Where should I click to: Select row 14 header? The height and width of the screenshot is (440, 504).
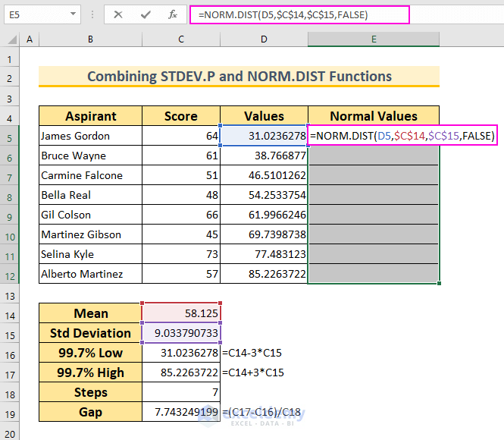[x=11, y=313]
